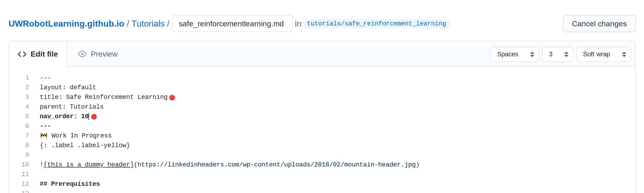Cancel changes to the file
The width and height of the screenshot is (644, 193).
click(x=599, y=24)
